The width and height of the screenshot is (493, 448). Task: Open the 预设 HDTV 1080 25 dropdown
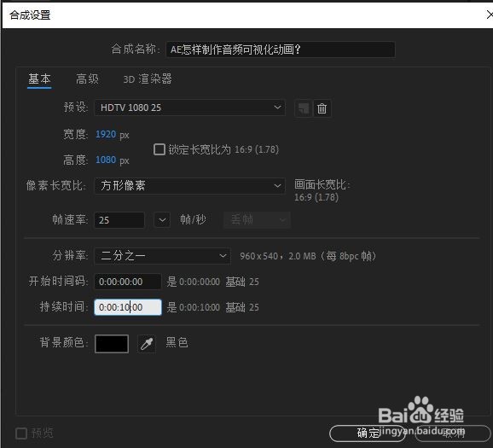[190, 108]
